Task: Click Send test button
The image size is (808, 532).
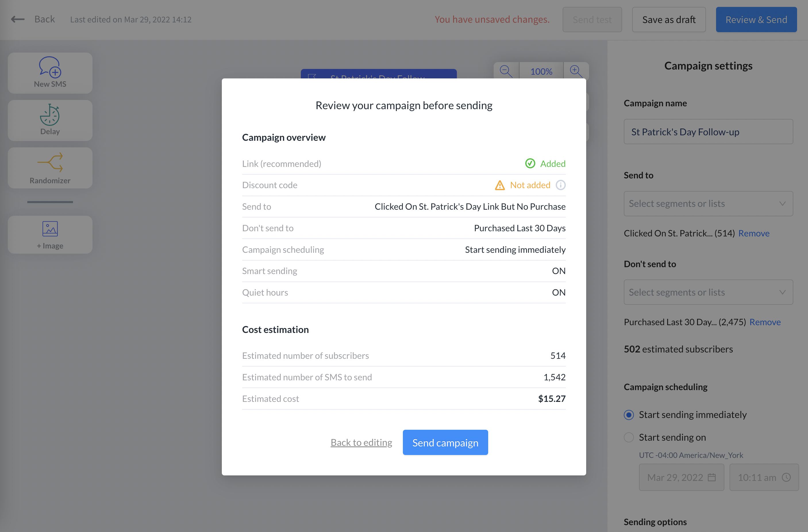Action: coord(592,19)
